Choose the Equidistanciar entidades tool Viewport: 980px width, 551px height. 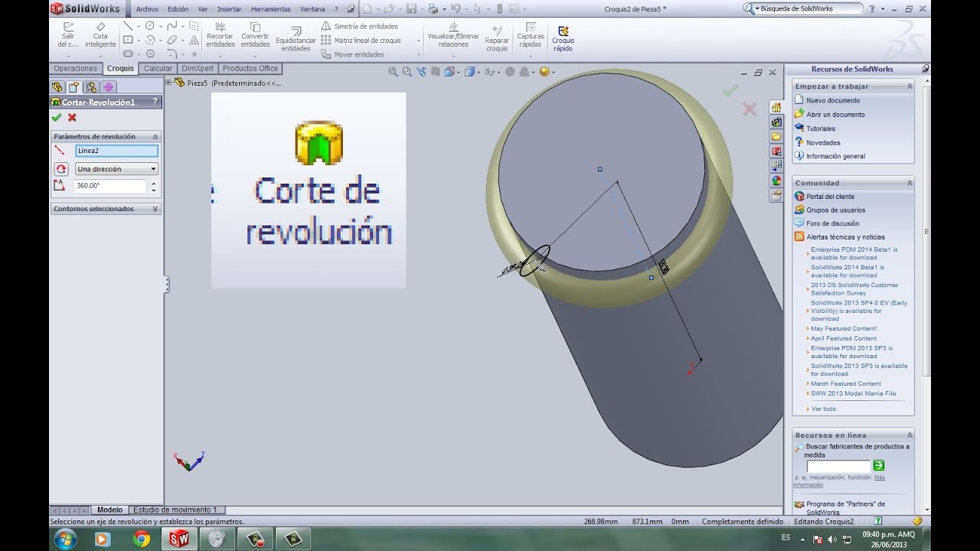pyautogui.click(x=296, y=40)
